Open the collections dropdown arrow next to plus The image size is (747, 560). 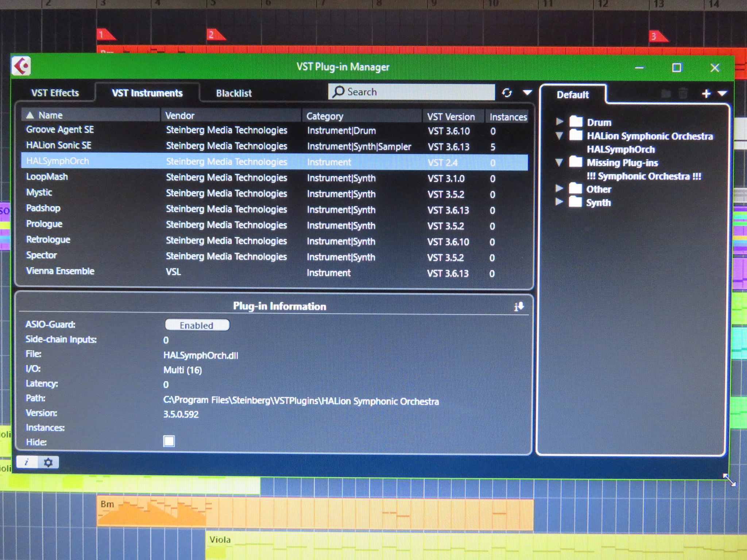[722, 94]
